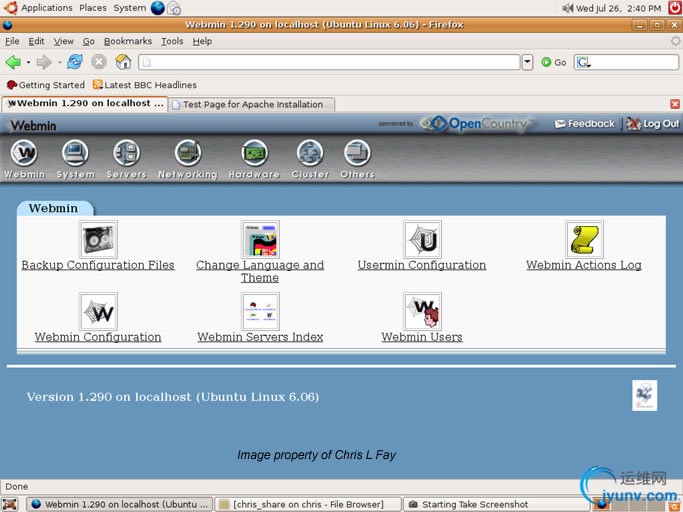
Task: Open the Edit menu
Action: pos(36,41)
